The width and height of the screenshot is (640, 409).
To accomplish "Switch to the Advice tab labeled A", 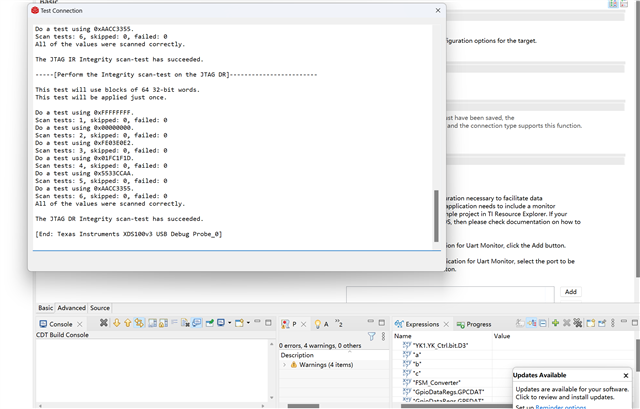I will coord(322,324).
